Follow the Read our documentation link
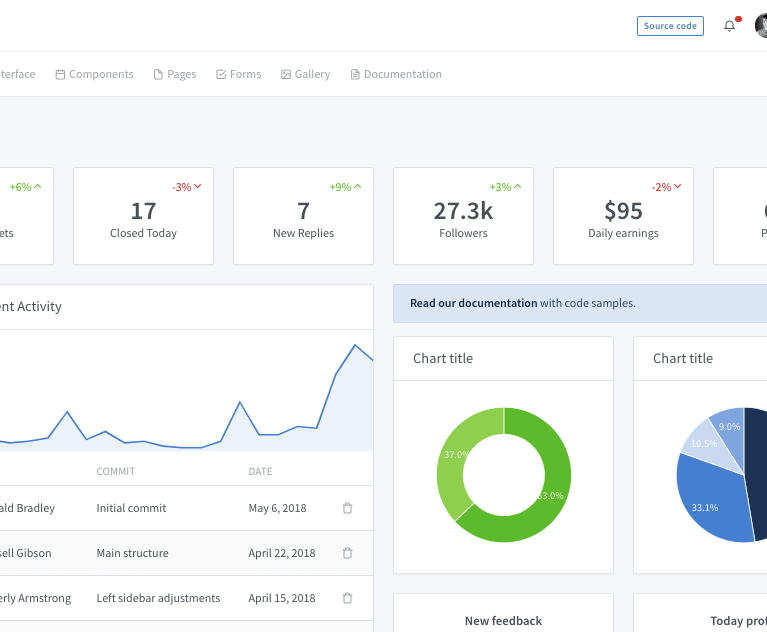Viewport: 767px width, 632px height. point(473,303)
